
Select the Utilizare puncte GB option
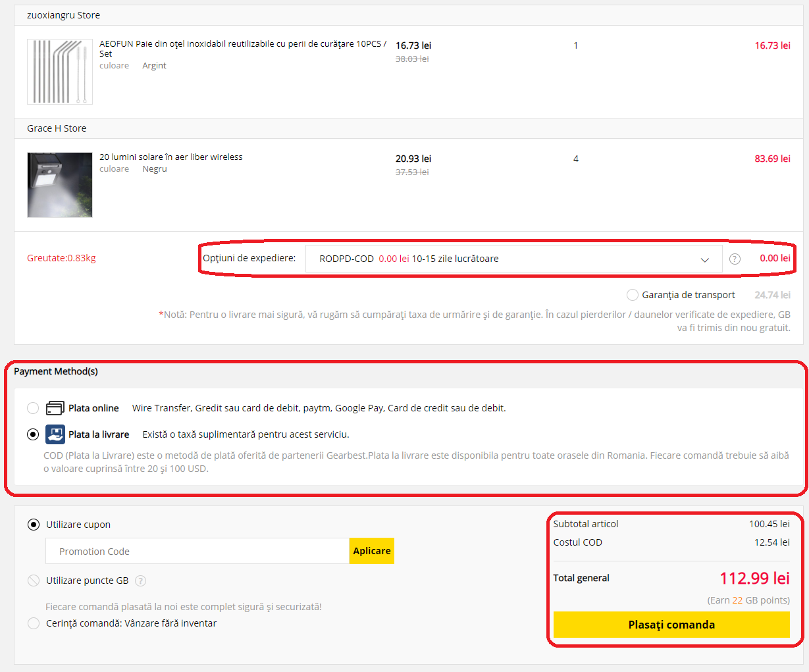(x=34, y=581)
